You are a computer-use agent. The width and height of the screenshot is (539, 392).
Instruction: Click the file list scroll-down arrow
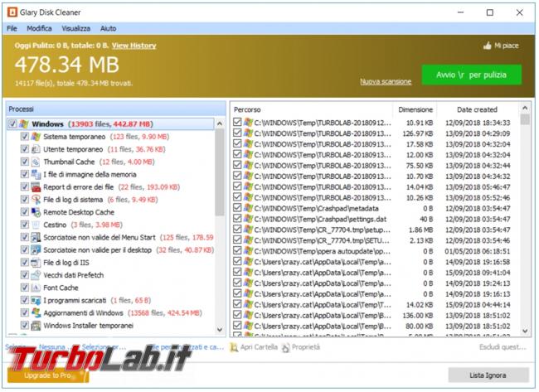[525, 331]
